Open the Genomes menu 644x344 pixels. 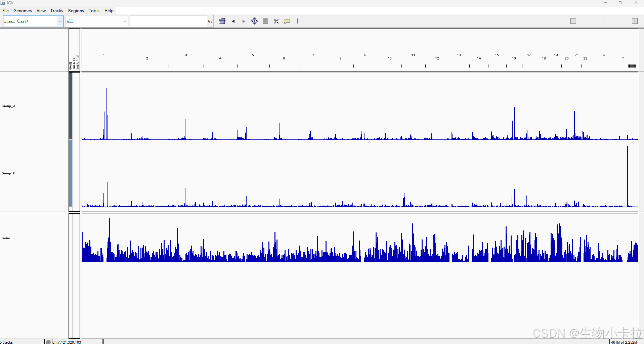click(x=22, y=10)
